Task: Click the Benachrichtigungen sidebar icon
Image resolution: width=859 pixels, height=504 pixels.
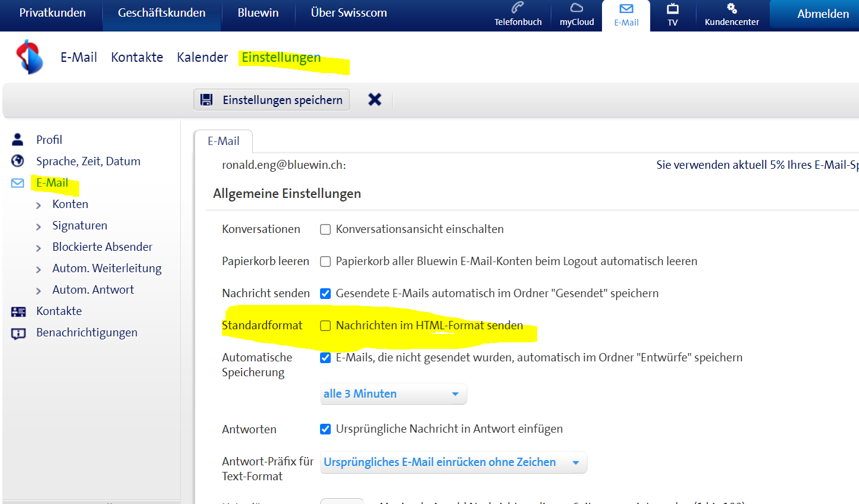Action: pos(18,333)
